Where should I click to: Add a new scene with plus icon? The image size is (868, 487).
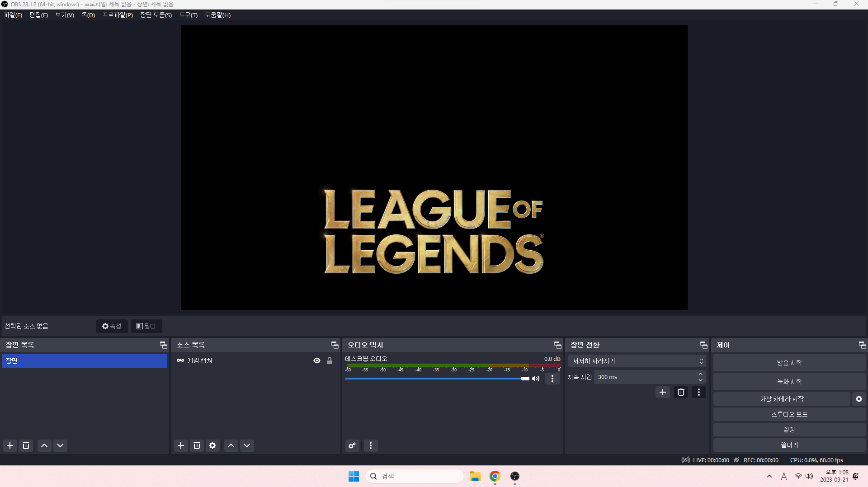tap(10, 445)
